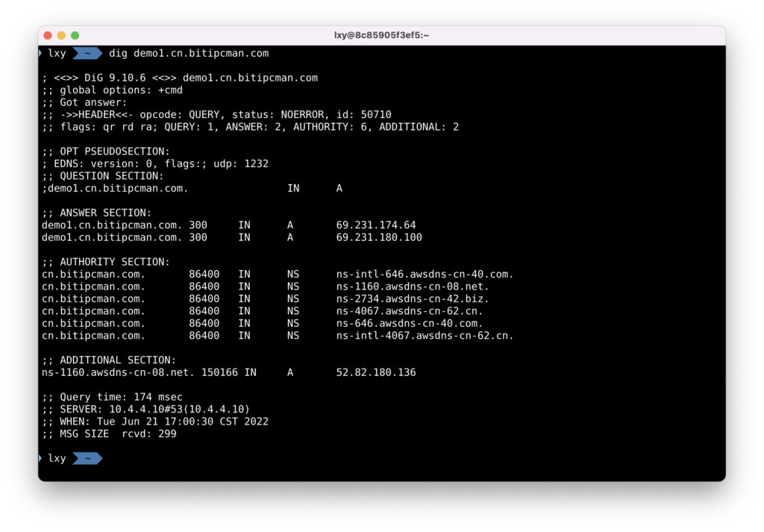This screenshot has width=764, height=532.
Task: Click the SERVER 10.4.4.10#53 line
Action: click(x=145, y=409)
